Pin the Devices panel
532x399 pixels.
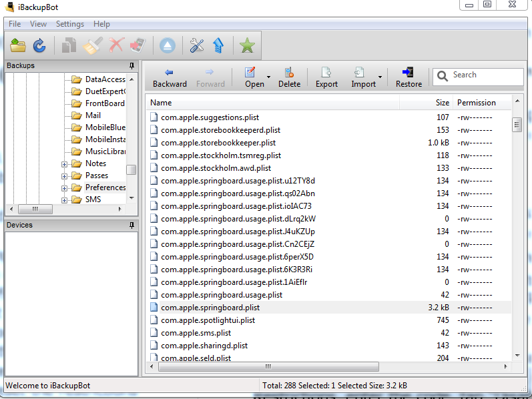[131, 225]
